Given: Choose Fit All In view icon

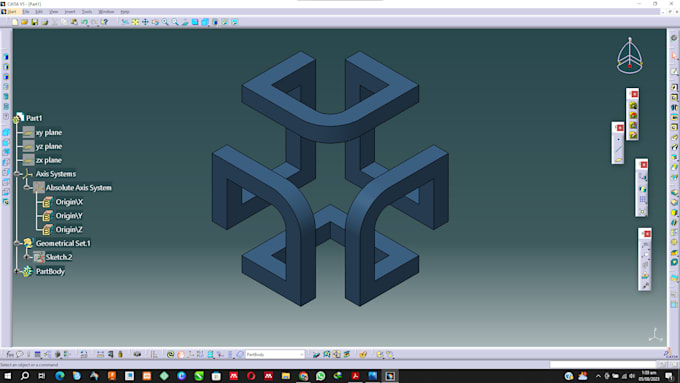Looking at the screenshot, I should click(x=135, y=22).
